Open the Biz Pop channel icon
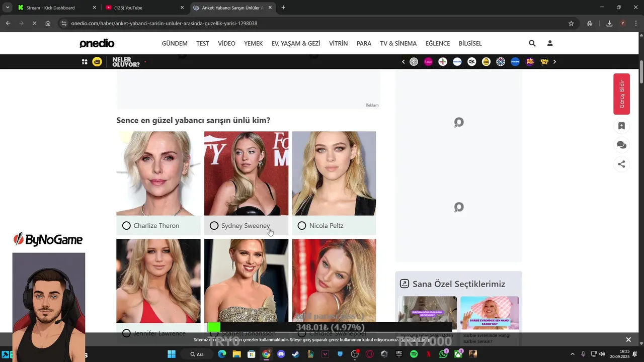This screenshot has width=644, height=362. click(x=530, y=62)
